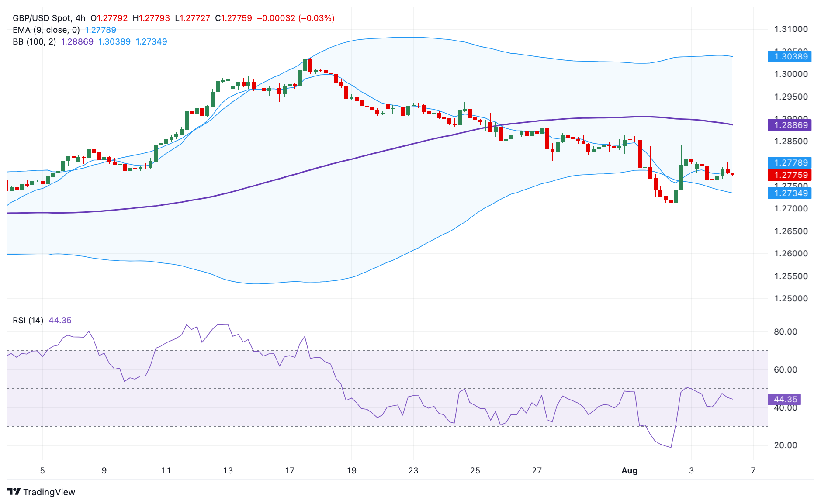821x504 pixels.
Task: Click the BB basis value 1.28869 in legend
Action: pyautogui.click(x=77, y=41)
